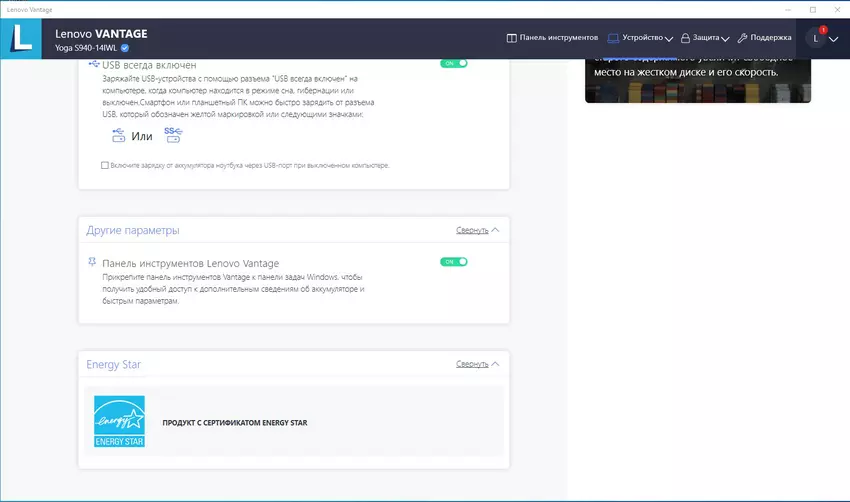Disable the Панель инструментов Lenovo Vantage toggle
The width and height of the screenshot is (850, 502).
coord(454,262)
